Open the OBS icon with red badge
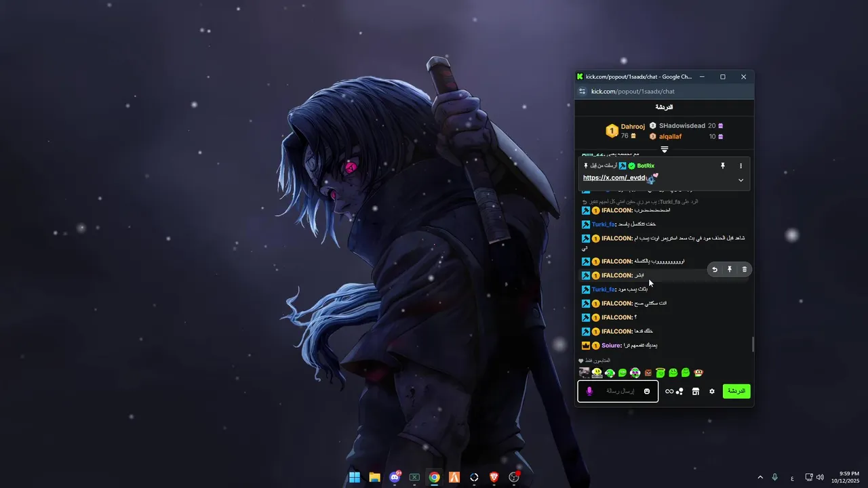868x488 pixels. [514, 477]
